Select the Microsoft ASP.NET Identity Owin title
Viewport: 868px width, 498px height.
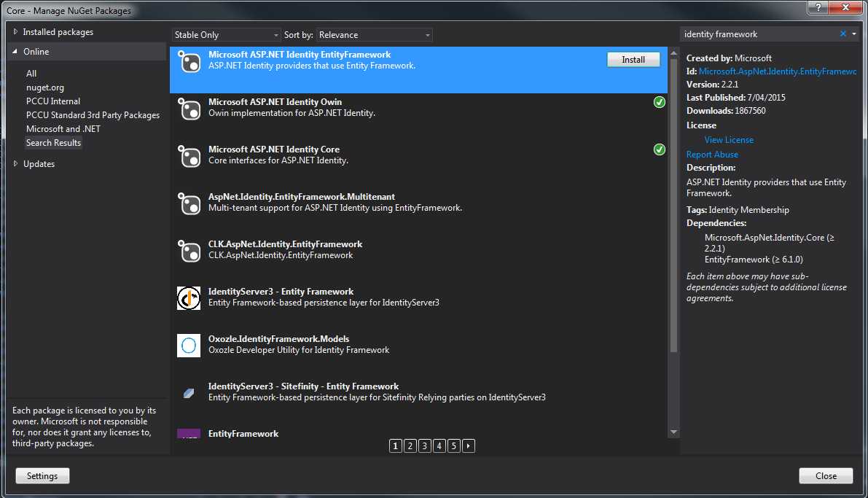click(275, 102)
